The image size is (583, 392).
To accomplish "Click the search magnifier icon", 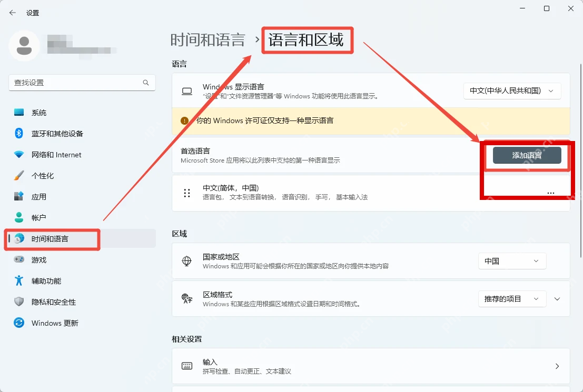I will [x=146, y=83].
